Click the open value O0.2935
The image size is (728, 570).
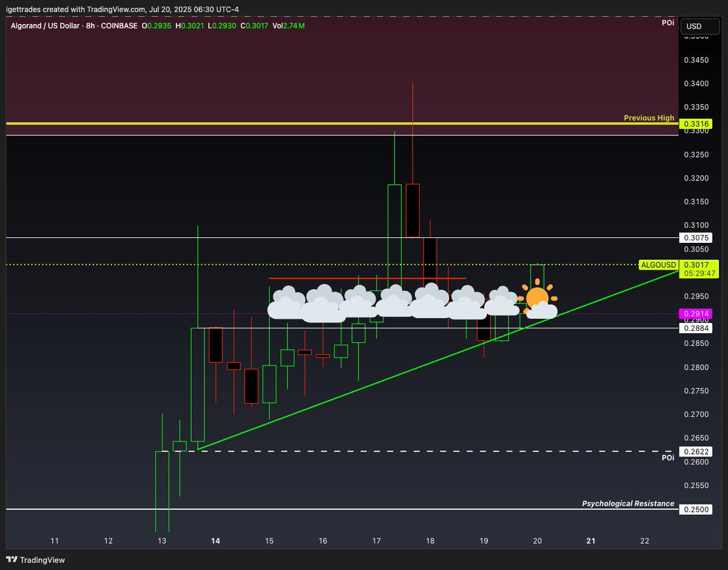[x=158, y=26]
